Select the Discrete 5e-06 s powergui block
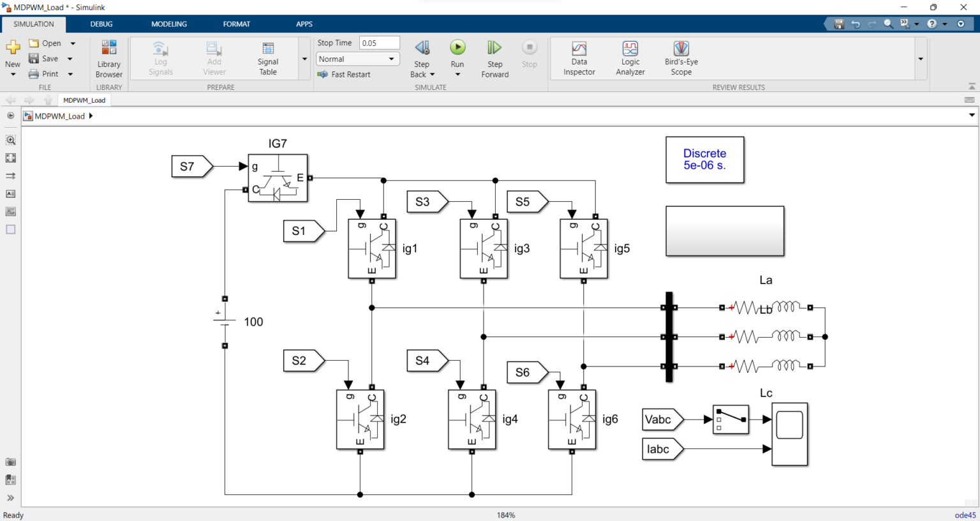Image resolution: width=980 pixels, height=521 pixels. 705,160
